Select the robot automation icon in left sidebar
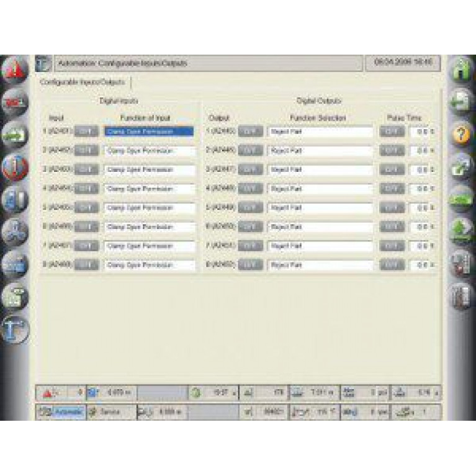The image size is (476, 476). (x=15, y=328)
